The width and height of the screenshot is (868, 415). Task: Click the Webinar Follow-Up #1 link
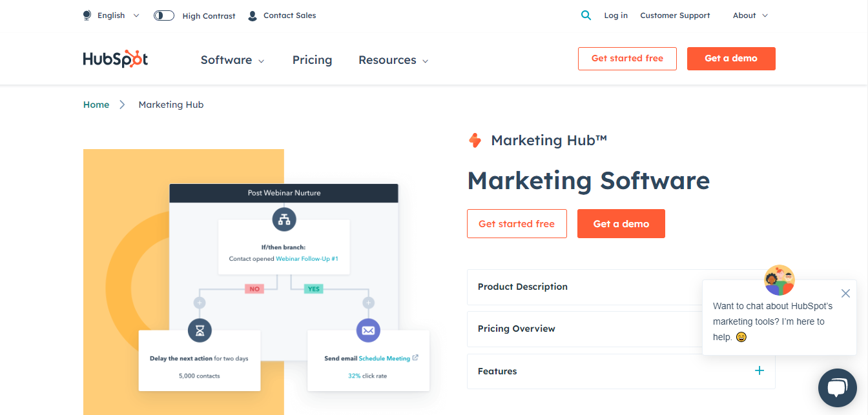pos(307,258)
